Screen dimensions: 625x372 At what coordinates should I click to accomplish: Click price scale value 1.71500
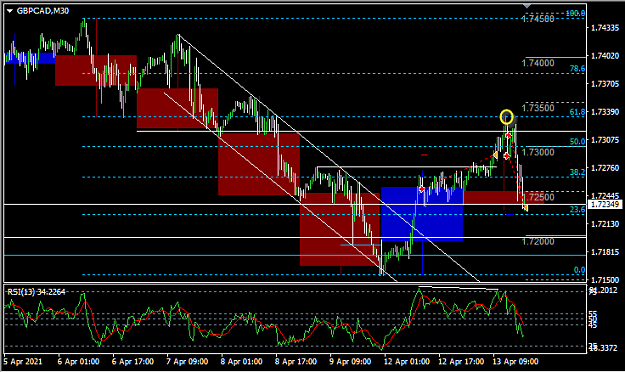605,280
